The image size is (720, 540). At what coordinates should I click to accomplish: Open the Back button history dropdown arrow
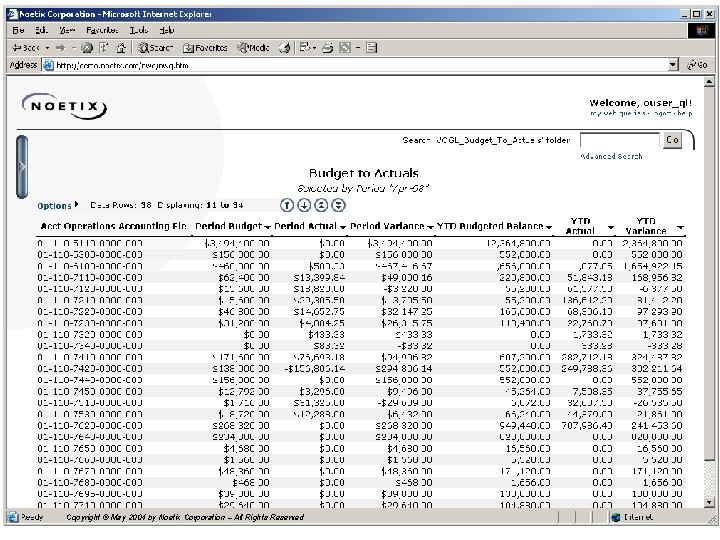(x=47, y=48)
